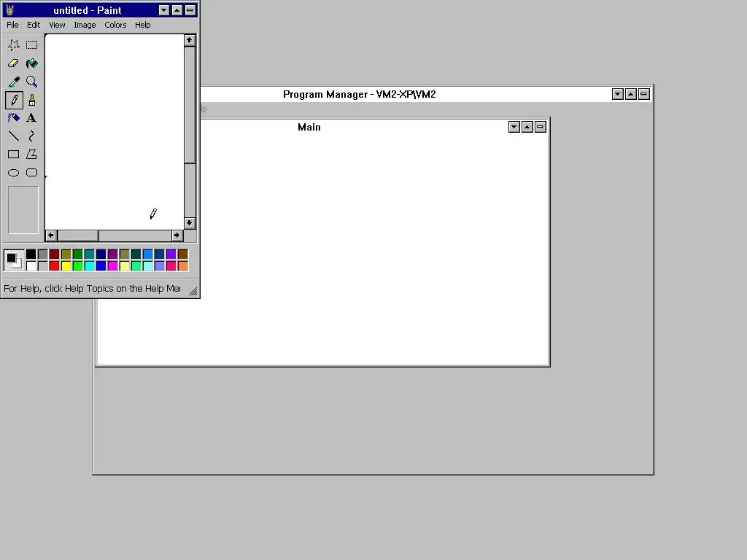The height and width of the screenshot is (560, 747).
Task: Click the status bar help text in Paint
Action: (x=92, y=289)
